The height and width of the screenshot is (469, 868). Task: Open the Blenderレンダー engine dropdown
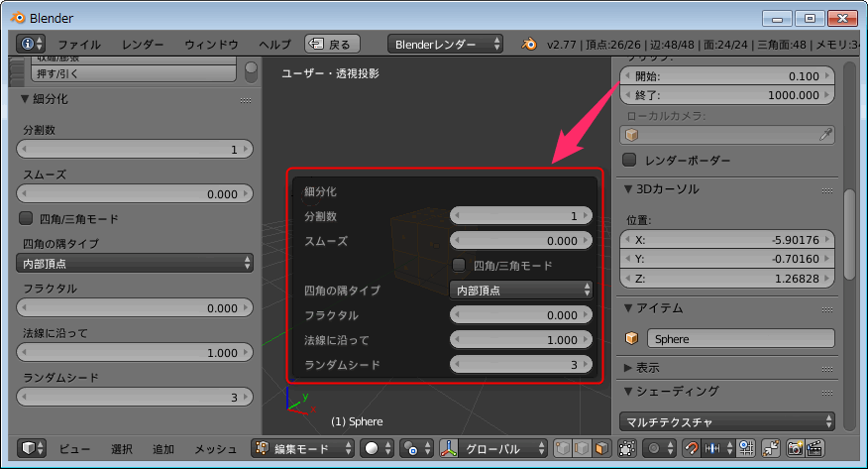click(x=446, y=45)
